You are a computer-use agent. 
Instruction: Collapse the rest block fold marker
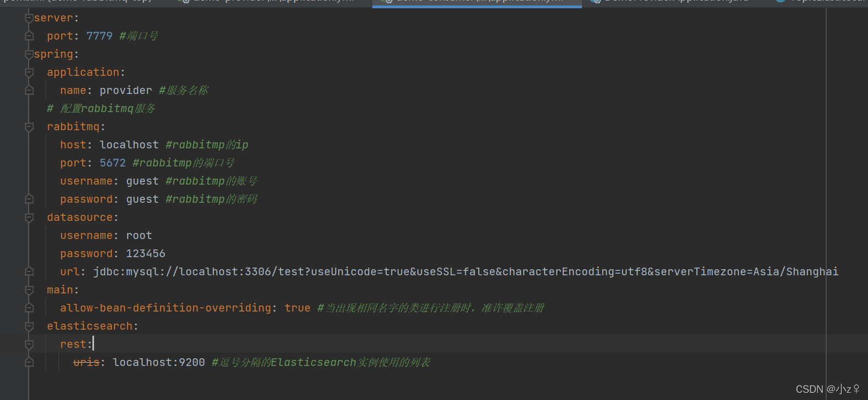click(29, 345)
